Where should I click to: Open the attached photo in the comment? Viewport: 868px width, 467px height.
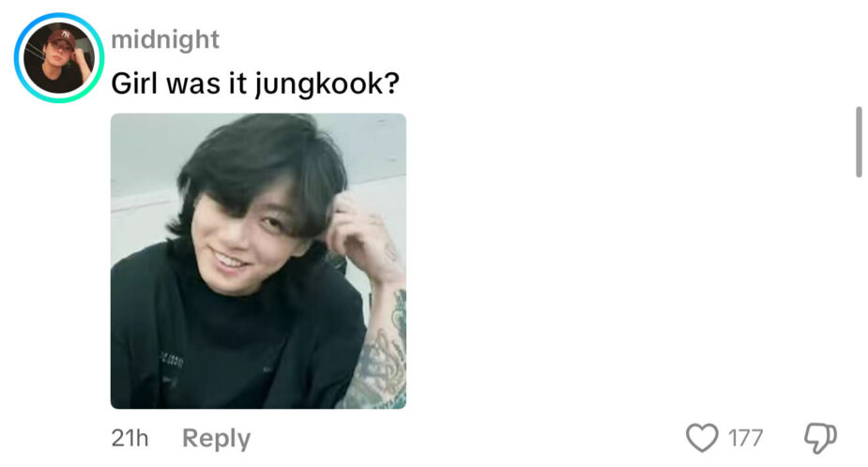click(258, 262)
